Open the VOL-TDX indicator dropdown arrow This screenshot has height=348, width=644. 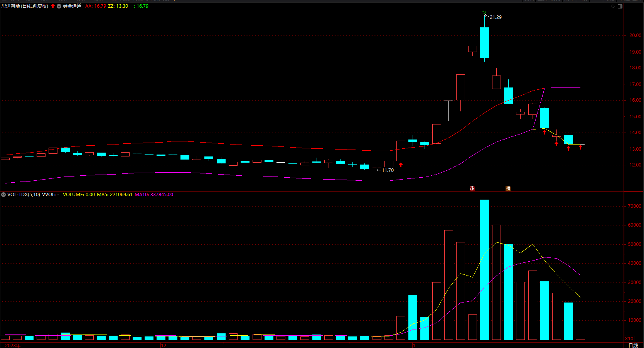pos(3,195)
